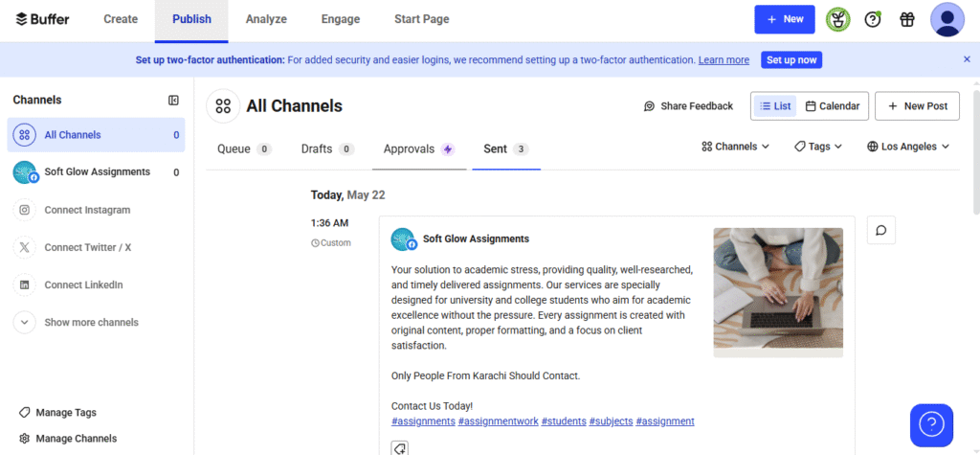Open the Create section
Viewport: 980px width, 455px height.
point(121,19)
